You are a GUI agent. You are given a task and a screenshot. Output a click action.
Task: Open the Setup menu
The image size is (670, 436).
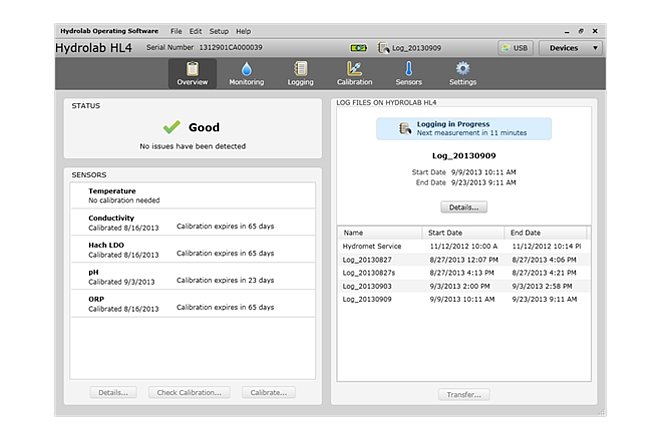coord(218,32)
